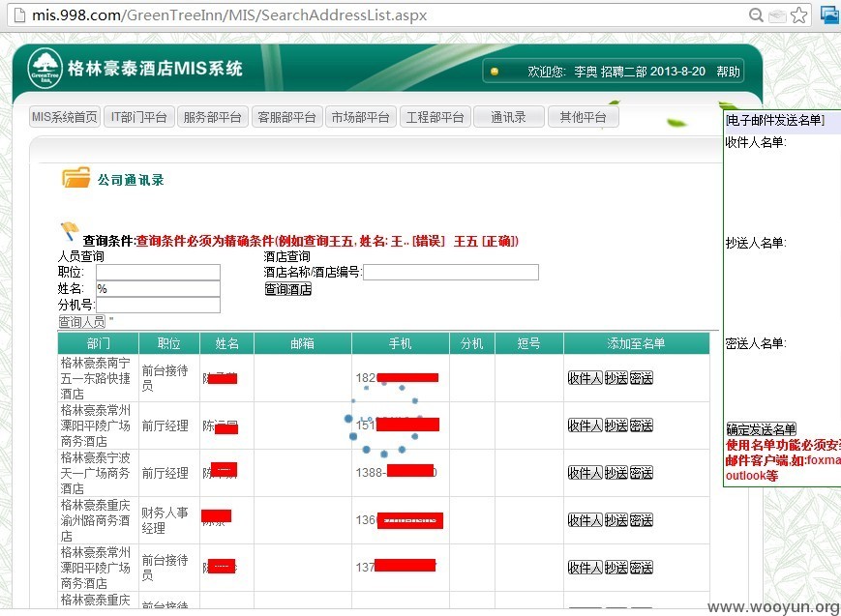Click the 格林豪泰酒店MIS系统 title

pyautogui.click(x=155, y=68)
